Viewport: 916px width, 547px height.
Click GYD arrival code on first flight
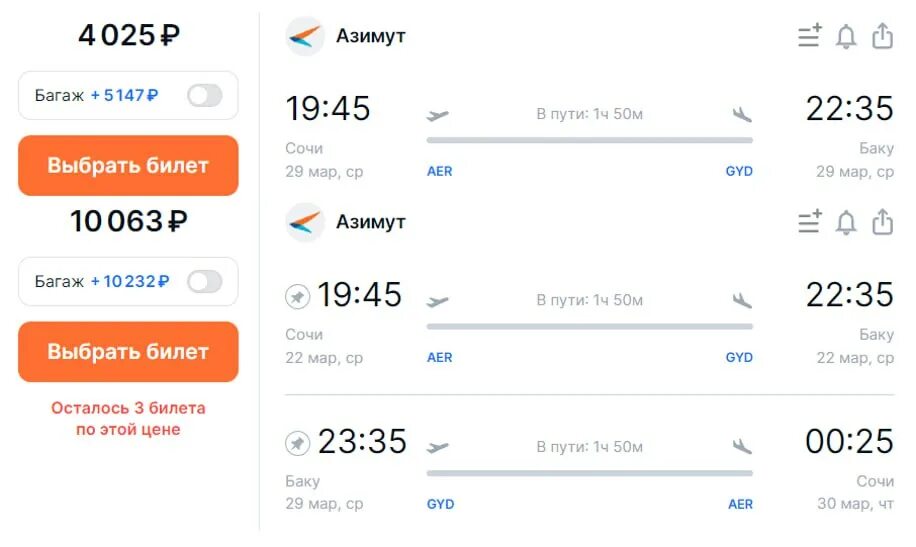coord(739,171)
